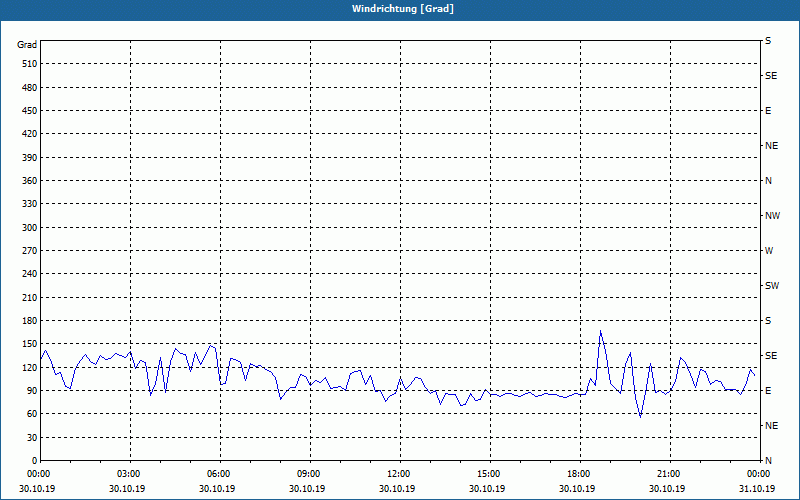This screenshot has width=800, height=500.
Task: Click the NW compass label
Action: coord(772,216)
